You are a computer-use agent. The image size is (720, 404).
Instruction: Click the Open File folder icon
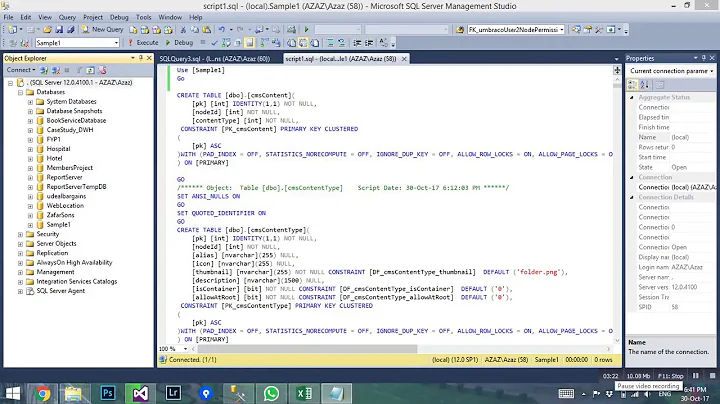[x=47, y=29]
